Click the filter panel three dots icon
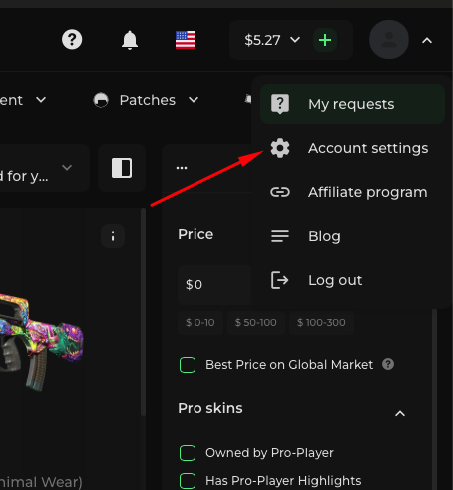 click(x=182, y=168)
